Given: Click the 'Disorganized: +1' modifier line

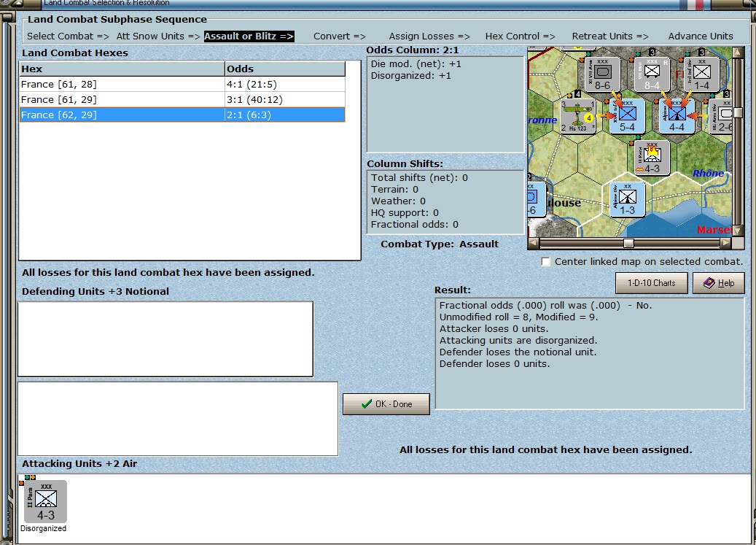Looking at the screenshot, I should (410, 76).
